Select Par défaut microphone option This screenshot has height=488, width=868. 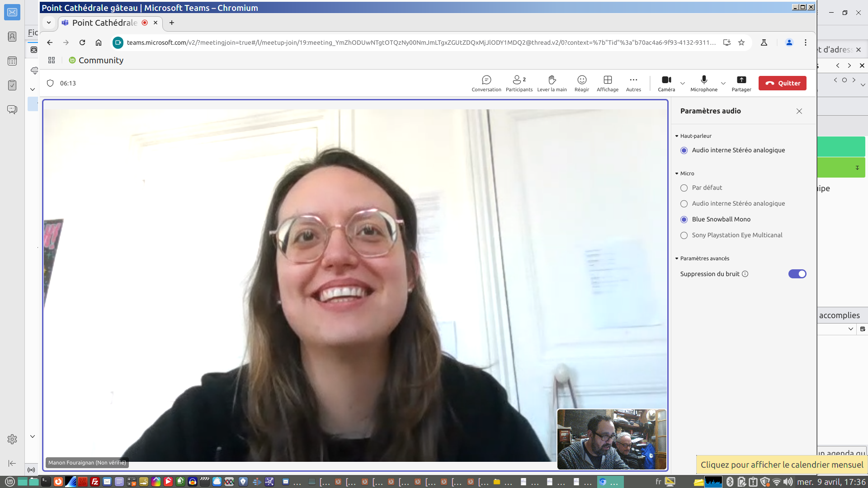click(684, 188)
